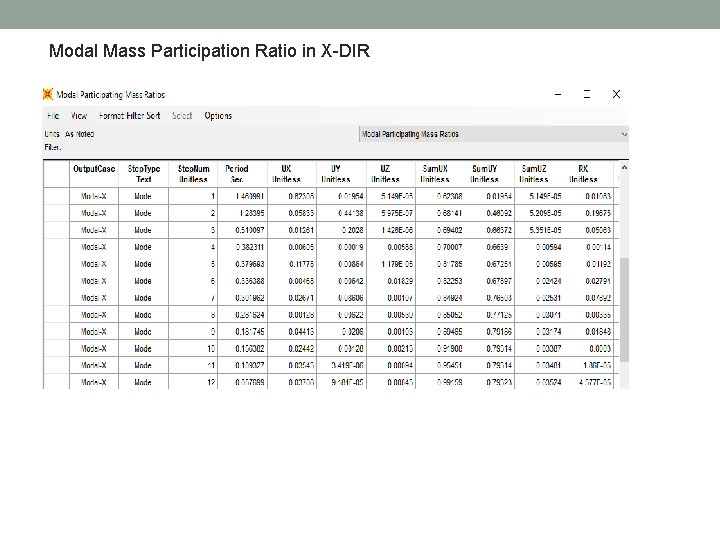Click the UZ cell 0.01829 in row 6
The height and width of the screenshot is (540, 720).
point(391,281)
